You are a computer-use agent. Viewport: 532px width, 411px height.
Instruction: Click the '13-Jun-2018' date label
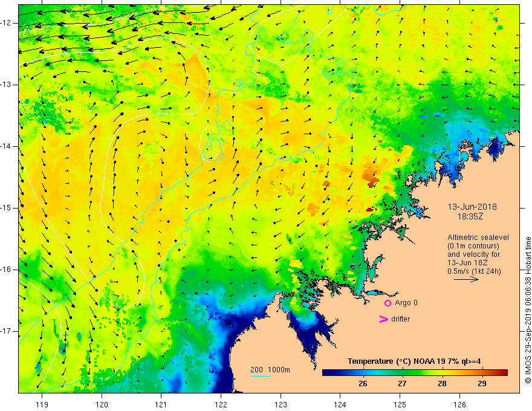click(x=472, y=207)
